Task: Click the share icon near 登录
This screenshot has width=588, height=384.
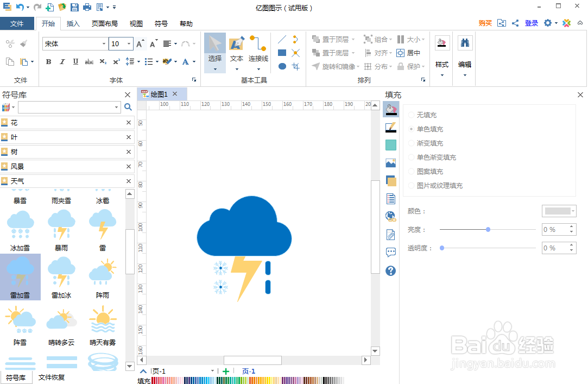Action: [x=515, y=23]
